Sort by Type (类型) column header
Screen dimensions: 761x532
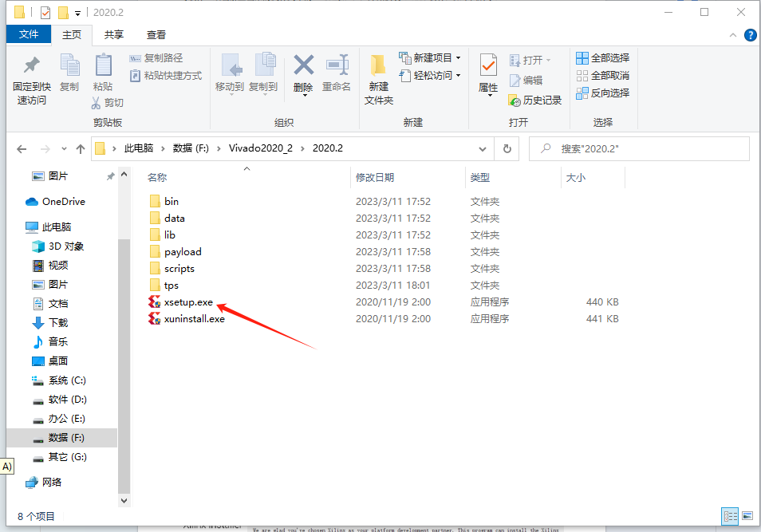pos(480,178)
